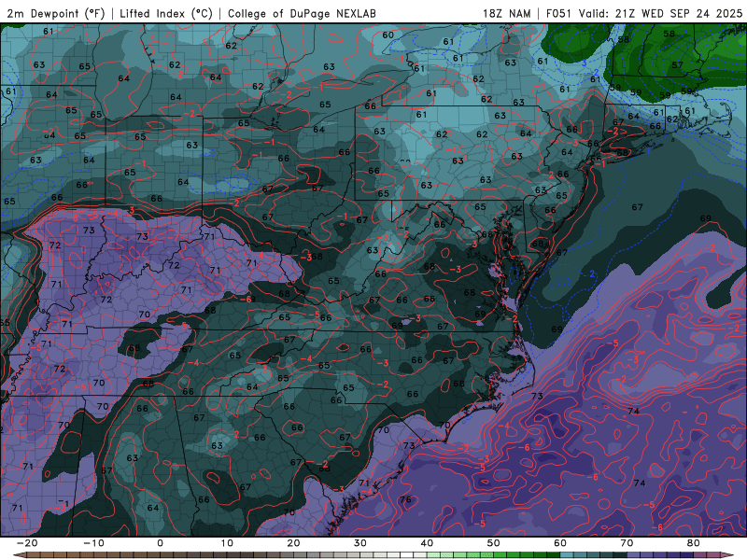Click the '80' color scale label
Screen dimensions: 747x560
click(694, 543)
